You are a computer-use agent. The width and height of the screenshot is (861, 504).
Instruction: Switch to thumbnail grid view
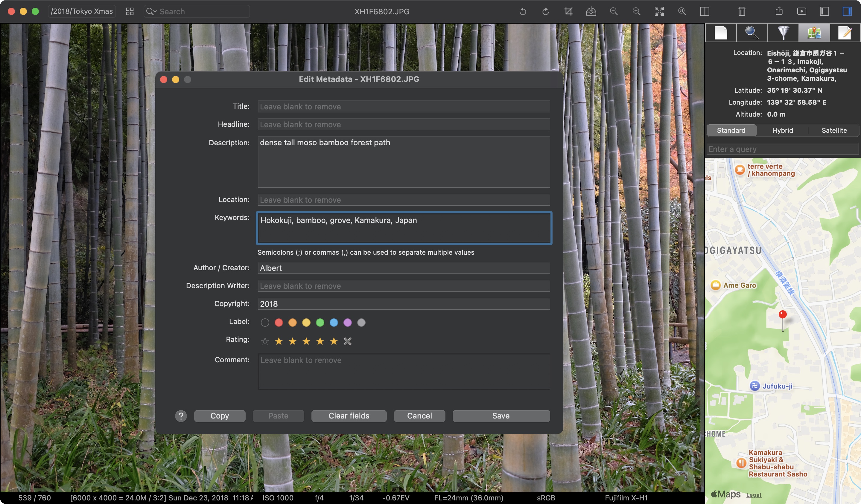click(x=130, y=12)
